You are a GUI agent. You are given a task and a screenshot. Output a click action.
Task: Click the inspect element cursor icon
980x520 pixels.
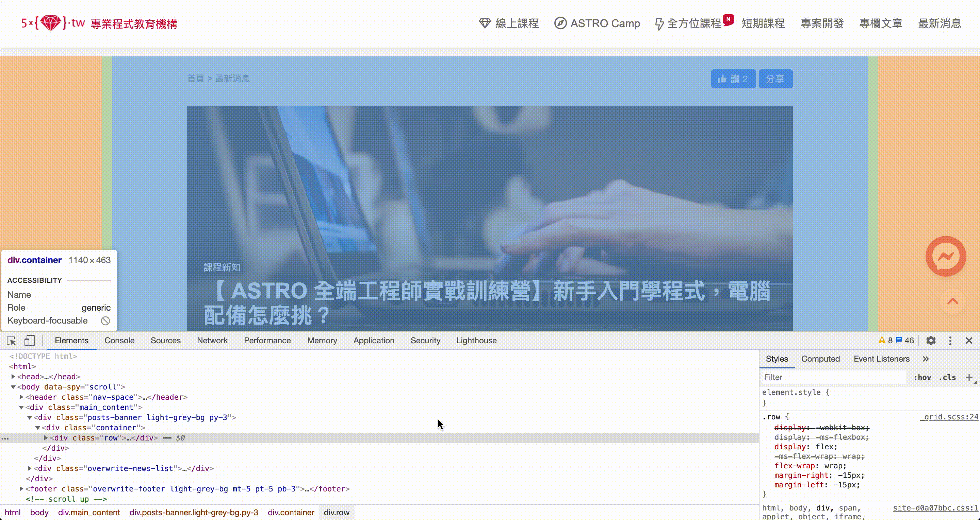pyautogui.click(x=11, y=340)
